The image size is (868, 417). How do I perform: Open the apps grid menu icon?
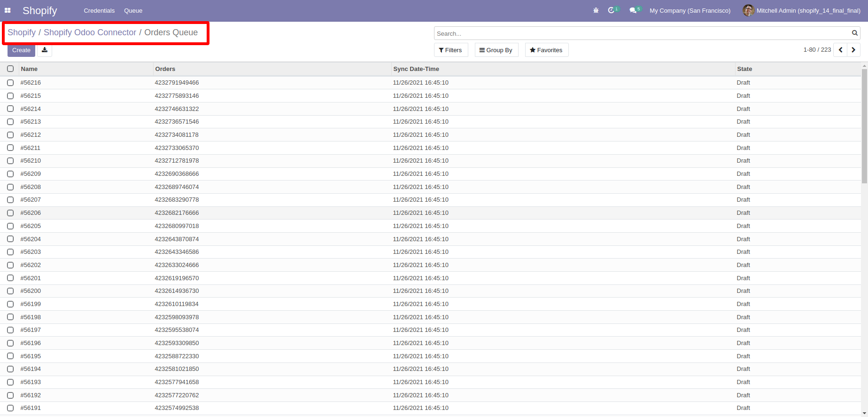pyautogui.click(x=8, y=10)
